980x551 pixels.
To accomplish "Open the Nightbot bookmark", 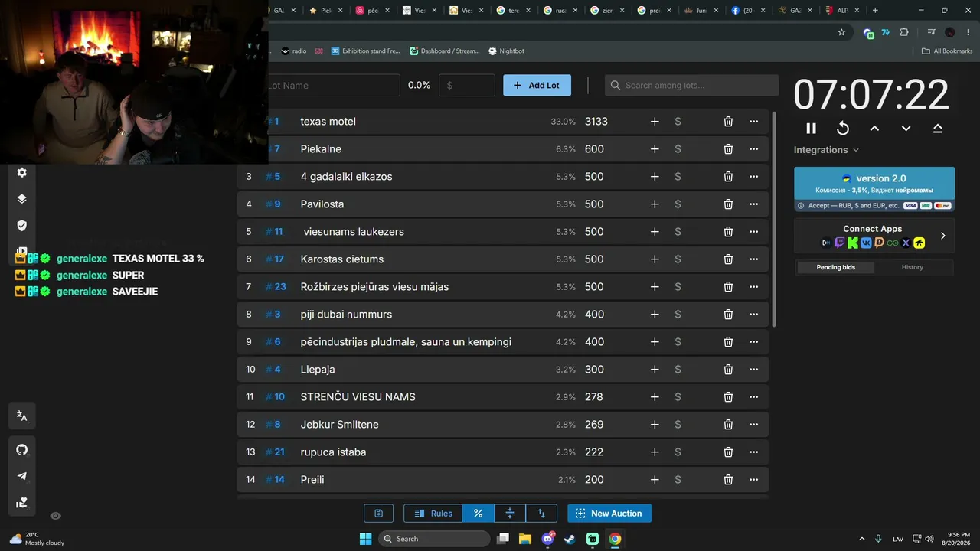I will (x=506, y=51).
